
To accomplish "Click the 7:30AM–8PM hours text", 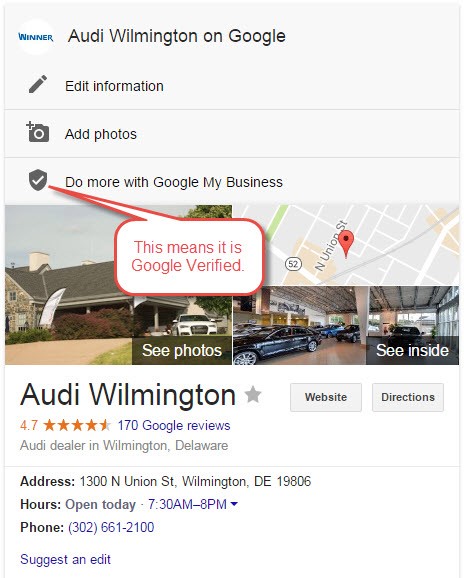I will tap(187, 504).
